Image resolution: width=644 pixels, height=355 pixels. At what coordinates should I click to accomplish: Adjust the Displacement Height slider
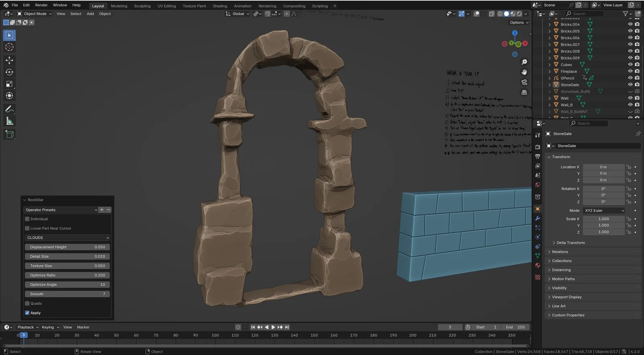pos(67,247)
